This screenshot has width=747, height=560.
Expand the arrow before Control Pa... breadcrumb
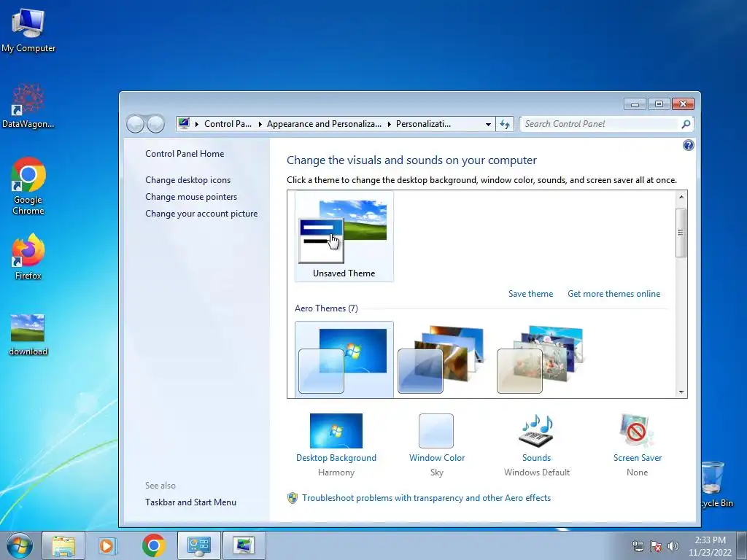pos(197,124)
